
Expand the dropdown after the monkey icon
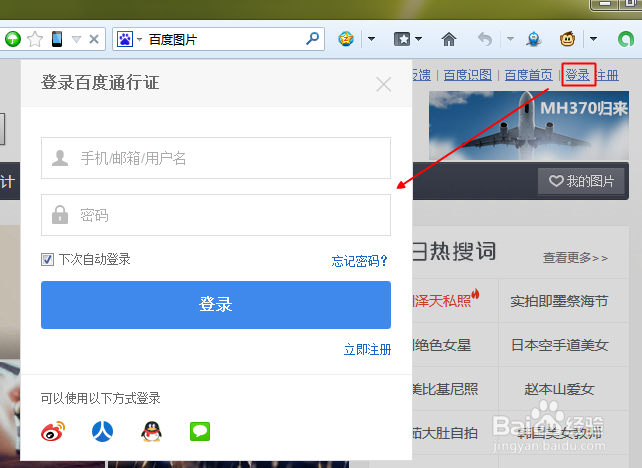click(x=593, y=39)
